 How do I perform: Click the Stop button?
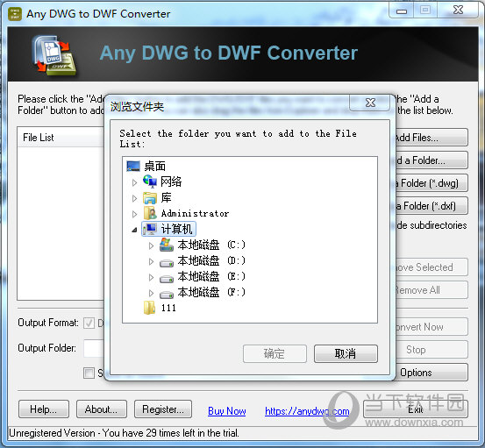click(x=432, y=350)
